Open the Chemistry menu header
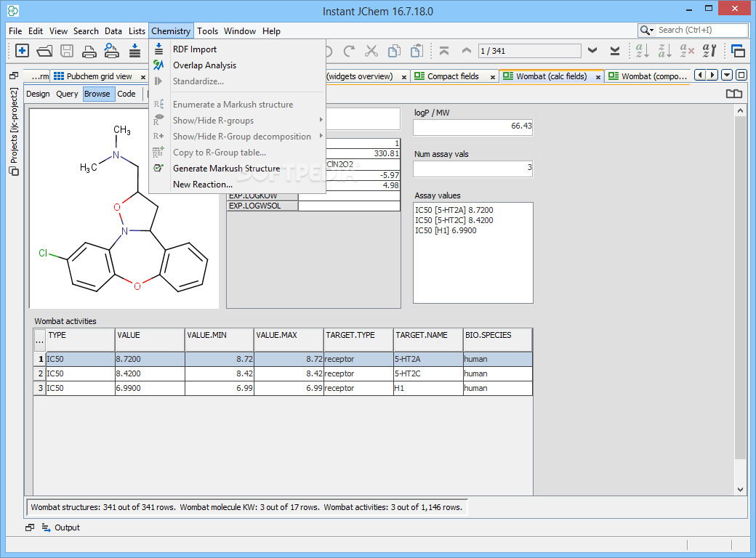This screenshot has width=756, height=558. 171,31
